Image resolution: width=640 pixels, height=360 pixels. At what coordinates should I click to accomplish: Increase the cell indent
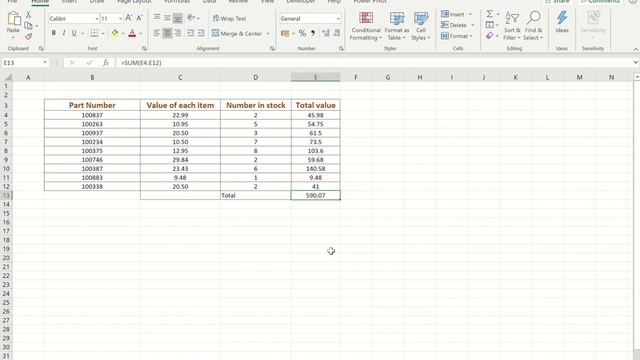(x=201, y=33)
